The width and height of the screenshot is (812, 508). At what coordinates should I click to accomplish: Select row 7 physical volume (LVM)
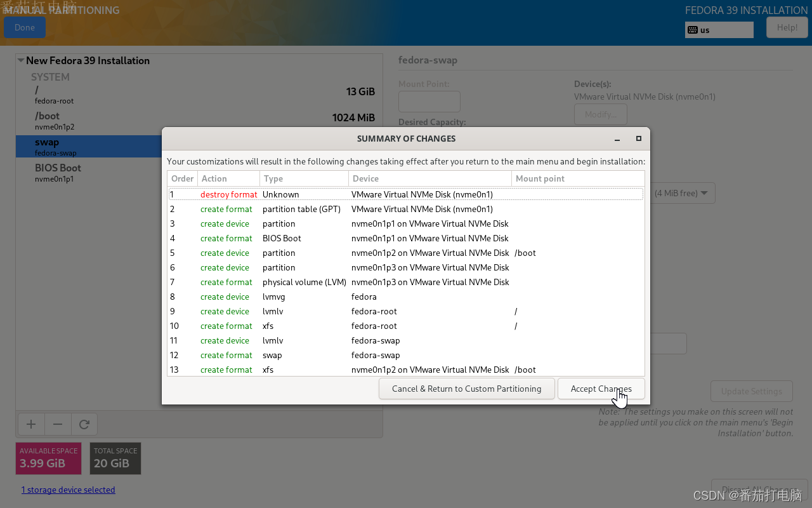point(406,282)
